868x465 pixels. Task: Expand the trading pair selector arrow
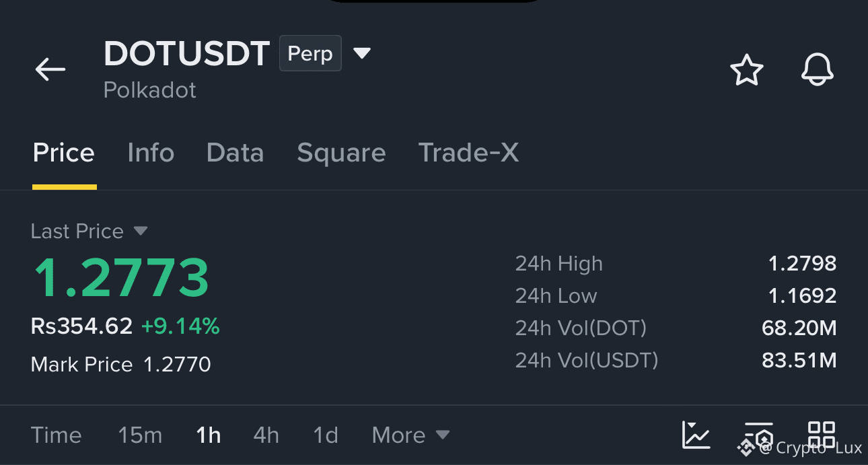tap(363, 53)
